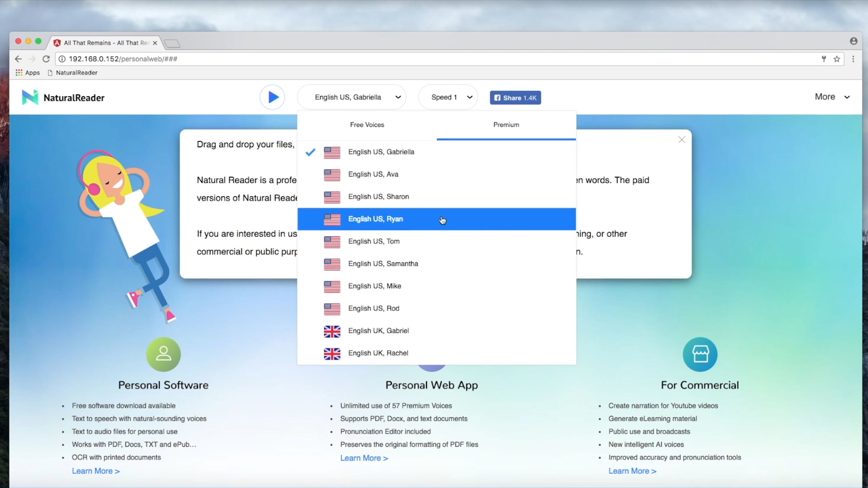The width and height of the screenshot is (868, 488).
Task: Select the English UK, Rachel voice
Action: [437, 353]
